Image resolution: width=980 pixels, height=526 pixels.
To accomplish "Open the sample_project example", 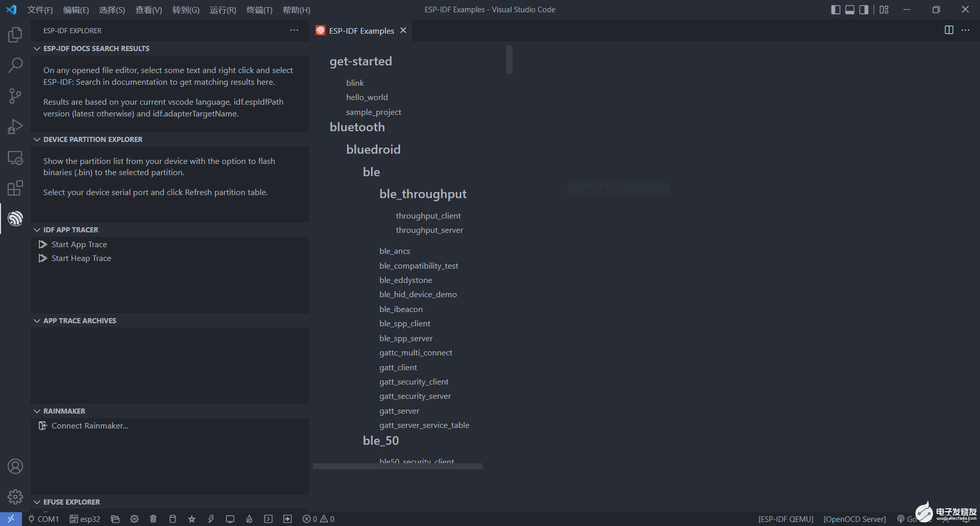I will point(374,112).
